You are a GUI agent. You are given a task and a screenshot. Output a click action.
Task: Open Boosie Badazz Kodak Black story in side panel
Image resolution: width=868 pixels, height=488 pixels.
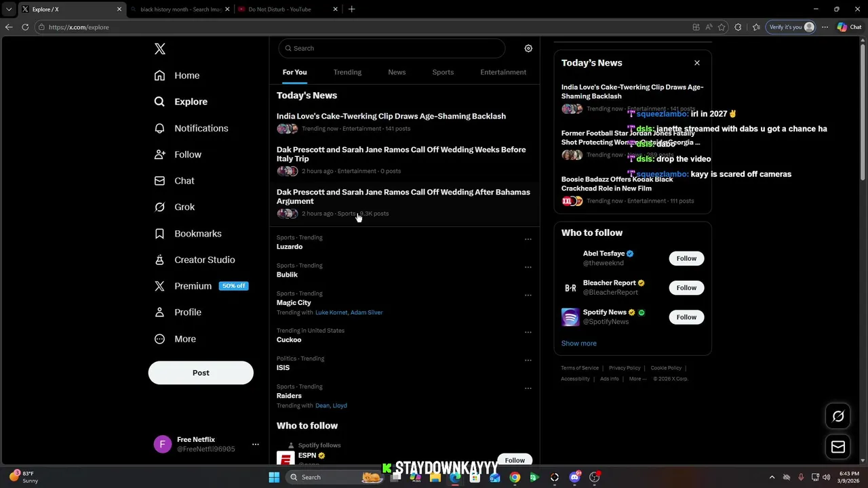pos(632,190)
